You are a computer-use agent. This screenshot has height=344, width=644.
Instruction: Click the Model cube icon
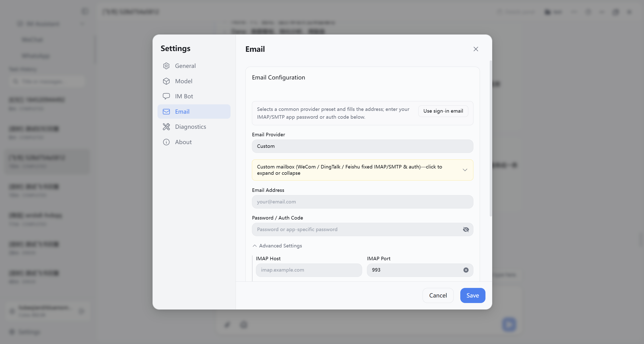[166, 81]
